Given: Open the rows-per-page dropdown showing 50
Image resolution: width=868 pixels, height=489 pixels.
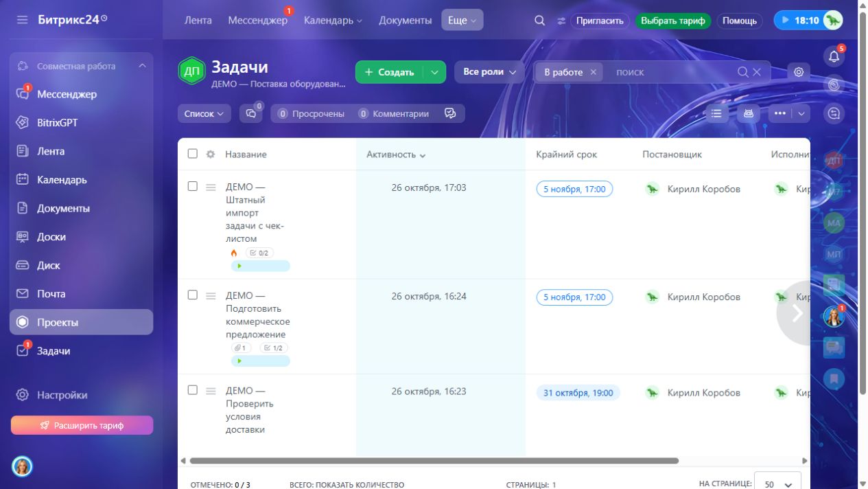Looking at the screenshot, I should tap(777, 484).
